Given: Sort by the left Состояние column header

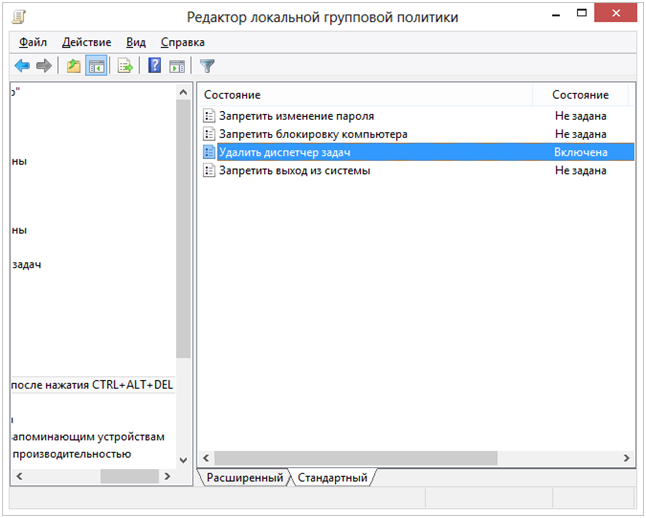Looking at the screenshot, I should [x=370, y=95].
